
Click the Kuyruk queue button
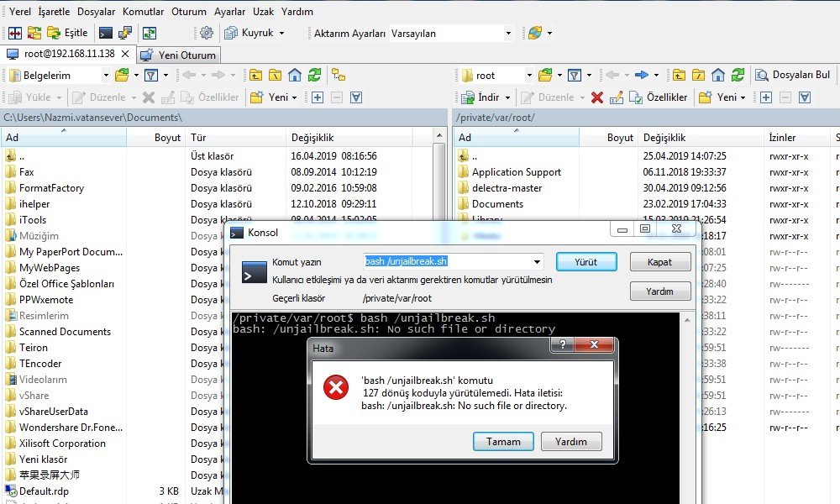click(x=249, y=34)
